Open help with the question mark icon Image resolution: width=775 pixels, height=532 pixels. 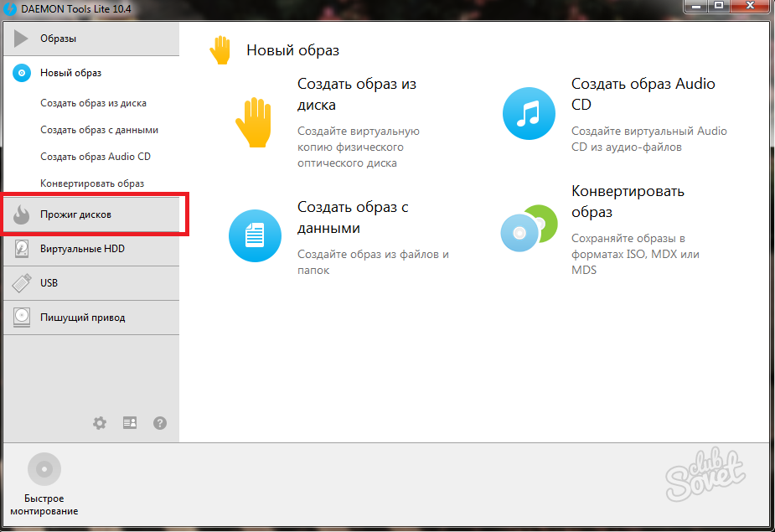(160, 423)
